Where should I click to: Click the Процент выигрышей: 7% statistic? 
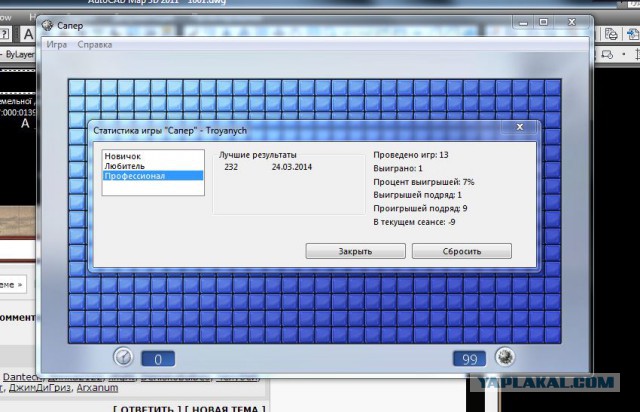424,182
